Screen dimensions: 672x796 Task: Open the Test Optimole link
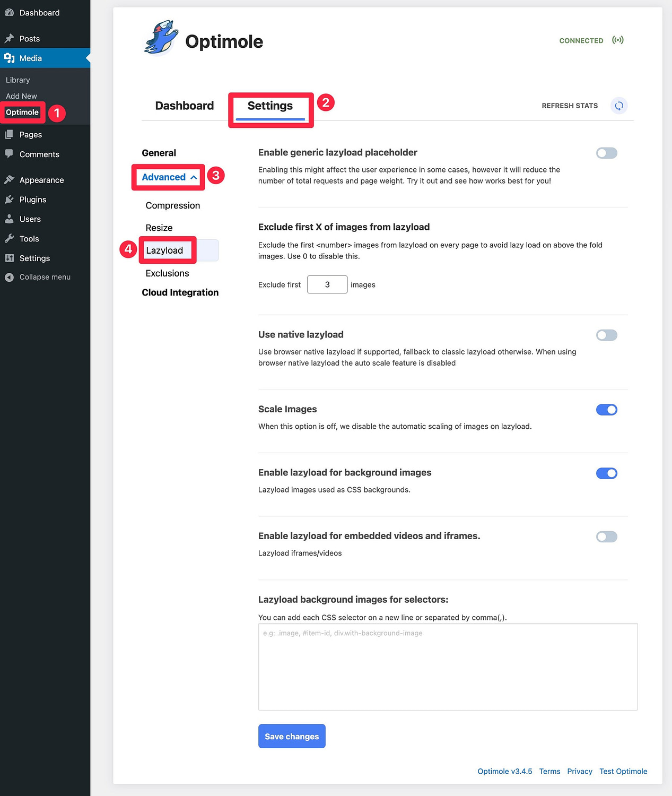[x=623, y=771]
